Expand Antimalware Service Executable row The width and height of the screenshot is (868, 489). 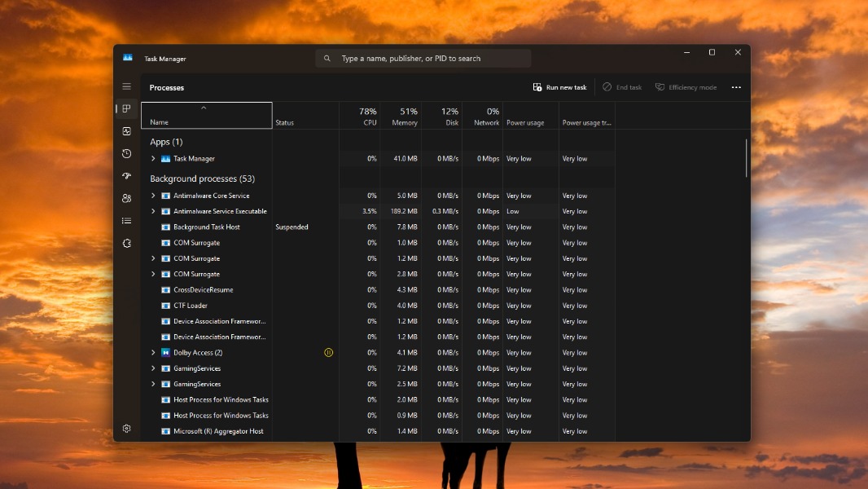click(153, 211)
